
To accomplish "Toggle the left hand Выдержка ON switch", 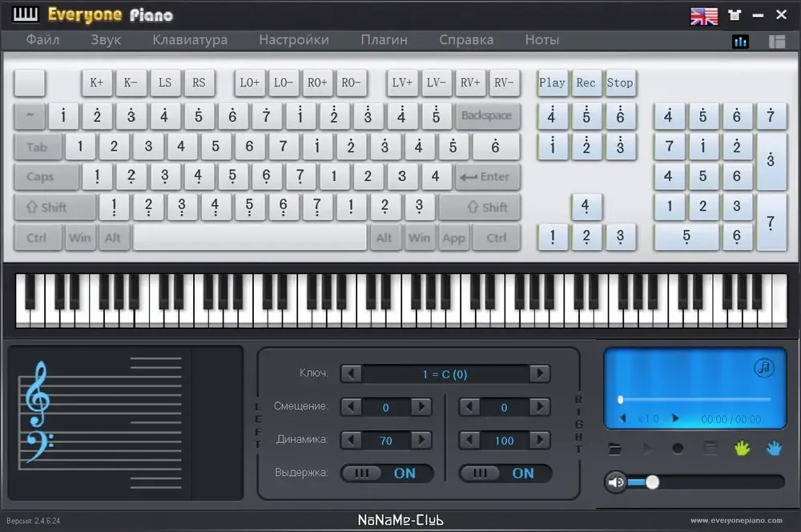I will click(x=388, y=474).
